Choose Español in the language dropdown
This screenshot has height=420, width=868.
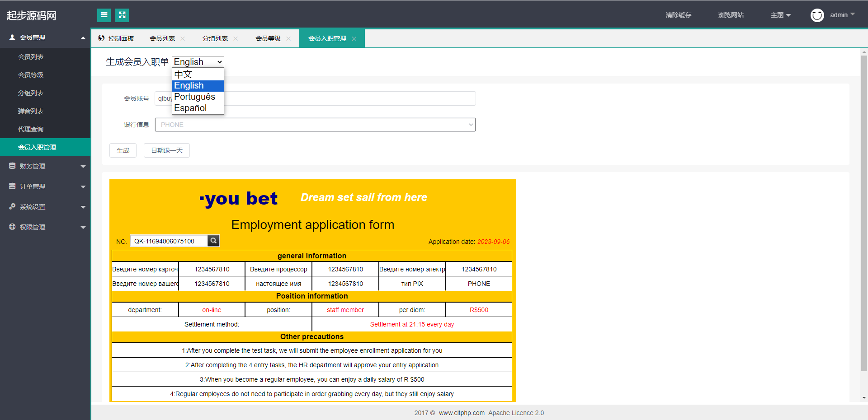(190, 108)
